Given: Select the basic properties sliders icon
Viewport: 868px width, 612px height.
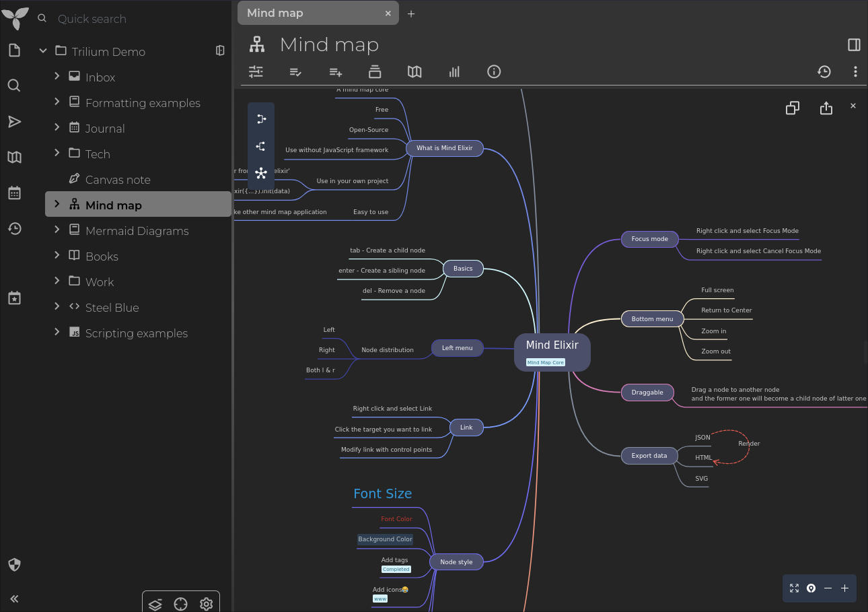Looking at the screenshot, I should pyautogui.click(x=256, y=71).
